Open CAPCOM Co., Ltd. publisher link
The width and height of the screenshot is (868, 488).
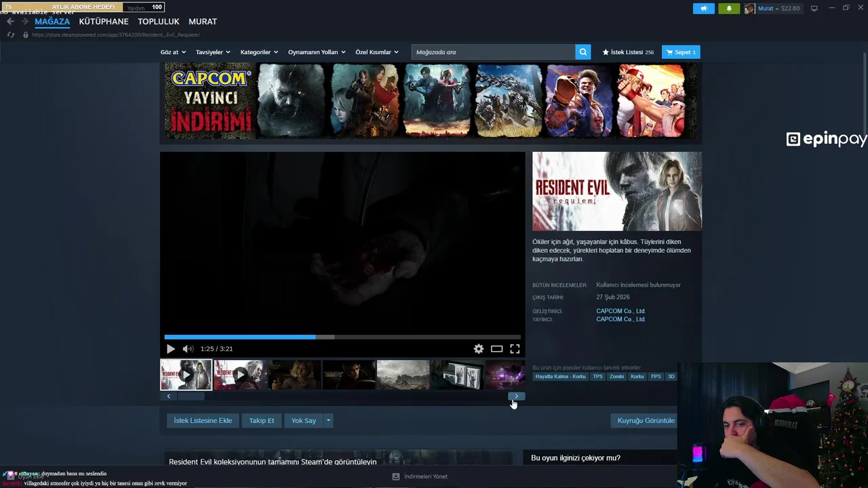[x=620, y=319]
